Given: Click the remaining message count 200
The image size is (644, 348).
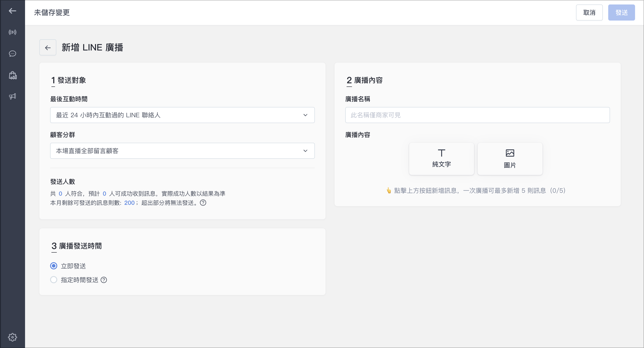Looking at the screenshot, I should point(129,203).
